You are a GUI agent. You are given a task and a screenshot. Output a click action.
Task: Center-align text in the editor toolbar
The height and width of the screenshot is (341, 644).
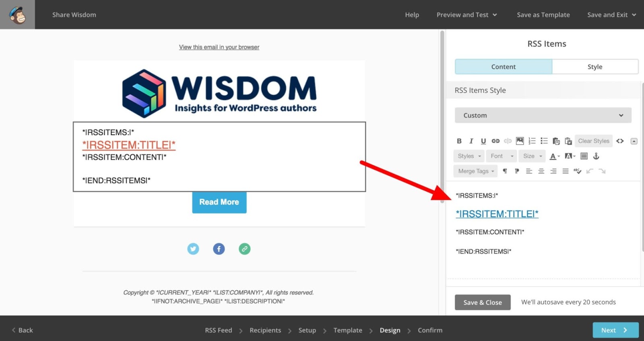(x=541, y=171)
